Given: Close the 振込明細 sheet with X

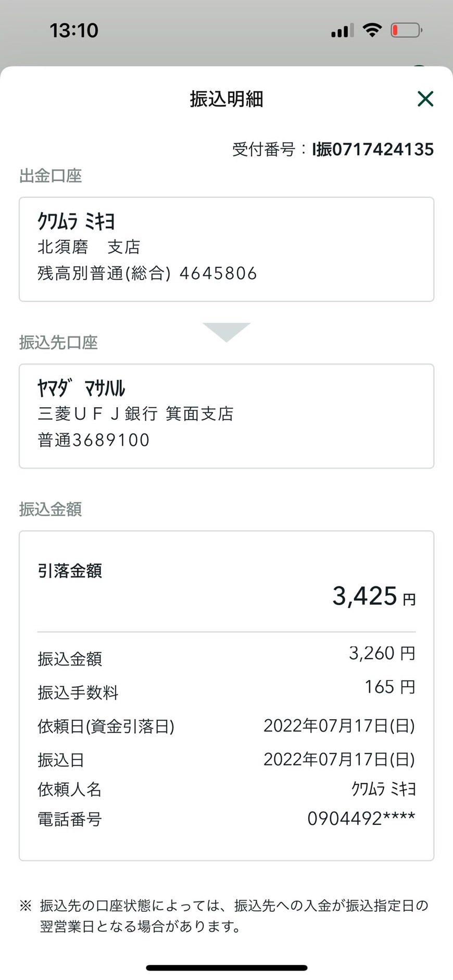Looking at the screenshot, I should coord(425,98).
